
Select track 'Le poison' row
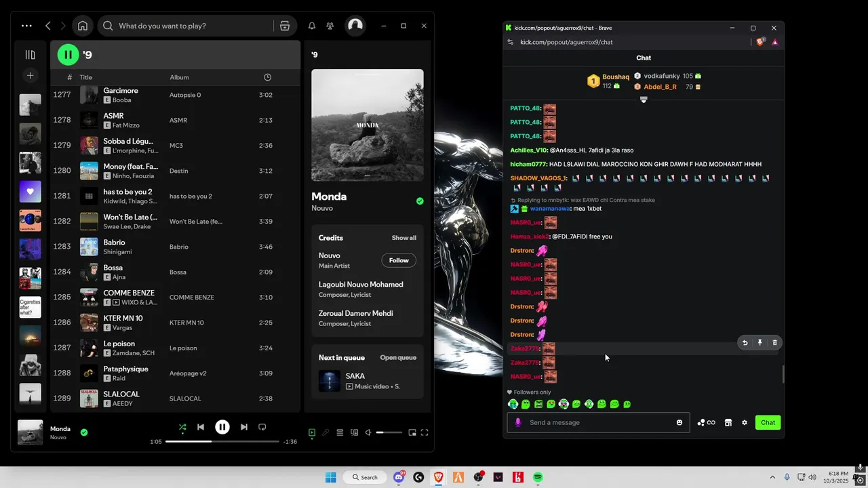click(175, 348)
